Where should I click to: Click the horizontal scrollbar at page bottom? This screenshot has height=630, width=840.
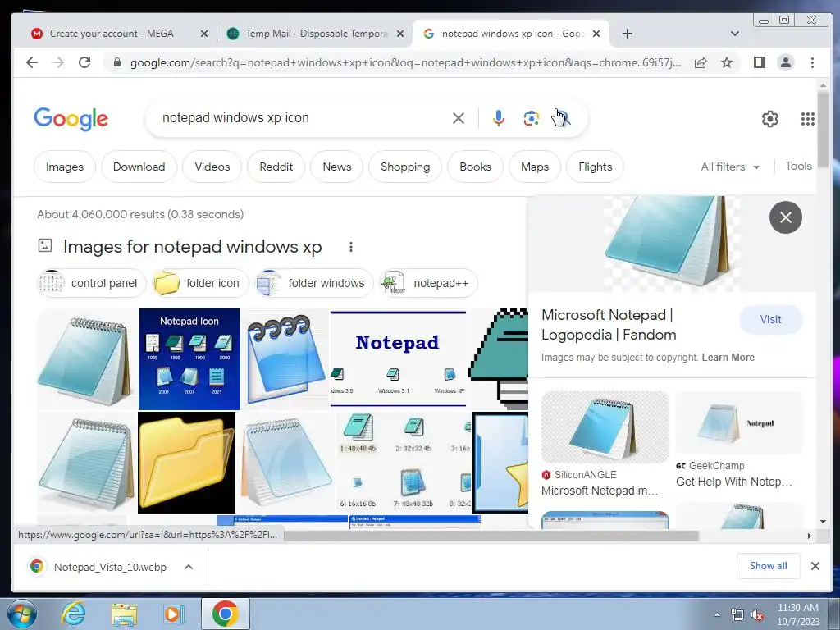pos(491,536)
